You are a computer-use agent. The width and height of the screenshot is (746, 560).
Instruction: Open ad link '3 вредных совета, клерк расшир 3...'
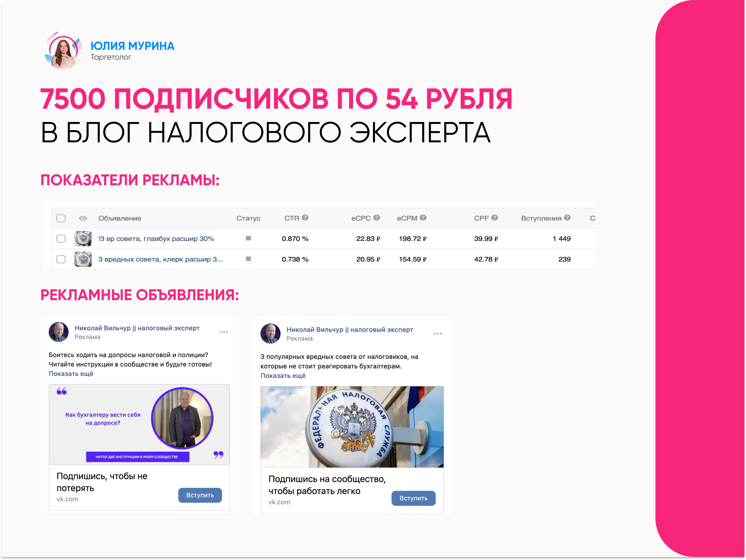pyautogui.click(x=161, y=259)
